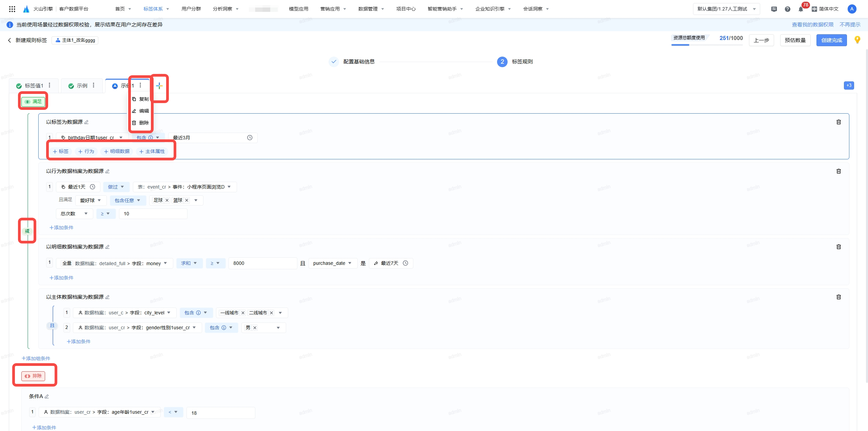
Task: Click the input field containing 8000
Action: tap(262, 263)
